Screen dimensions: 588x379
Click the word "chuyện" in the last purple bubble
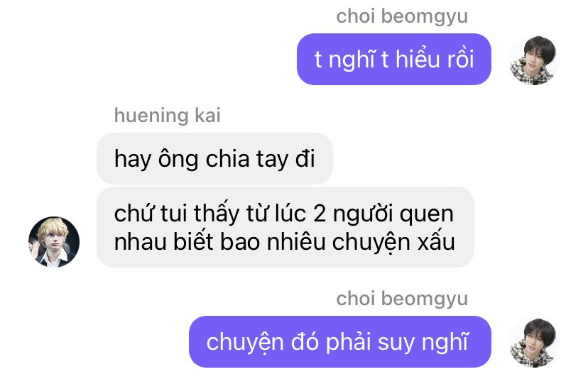[245, 343]
